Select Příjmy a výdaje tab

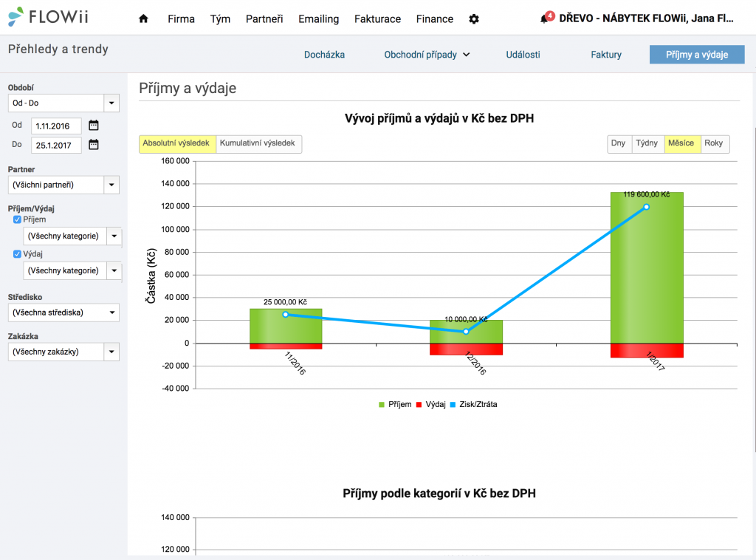tap(697, 55)
